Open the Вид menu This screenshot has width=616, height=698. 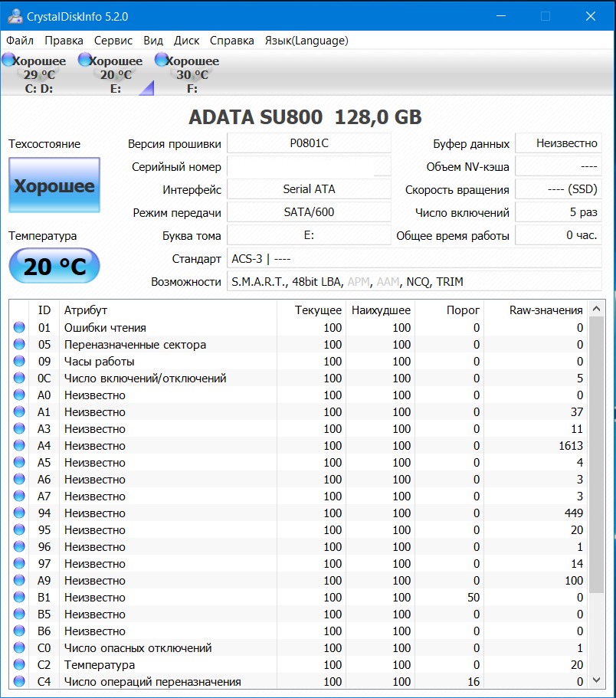(153, 41)
